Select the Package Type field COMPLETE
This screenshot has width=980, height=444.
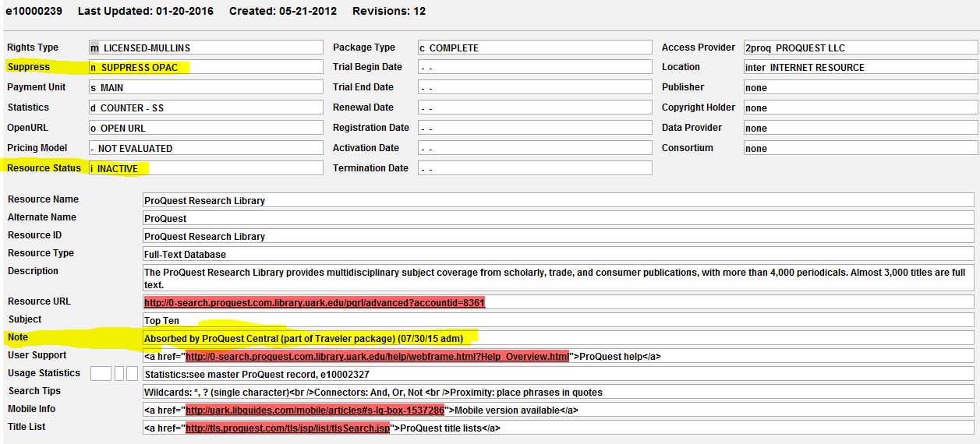point(535,48)
